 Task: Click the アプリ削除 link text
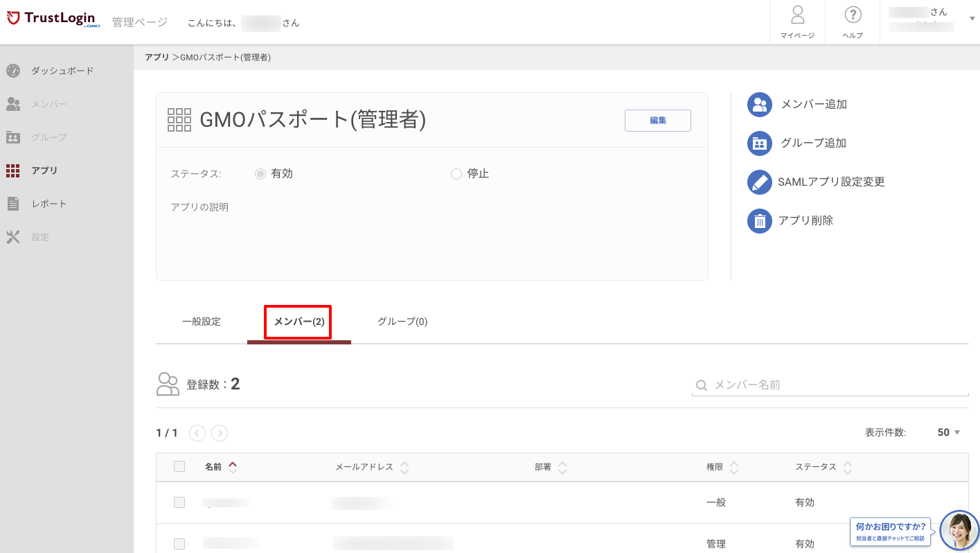805,221
